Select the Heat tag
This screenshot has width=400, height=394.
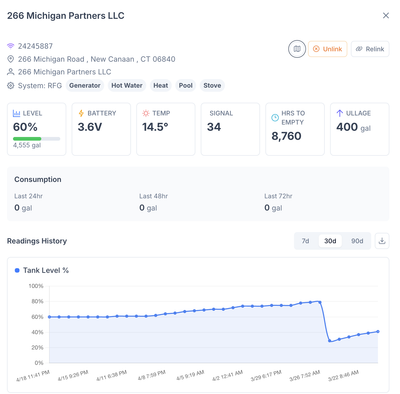click(161, 86)
